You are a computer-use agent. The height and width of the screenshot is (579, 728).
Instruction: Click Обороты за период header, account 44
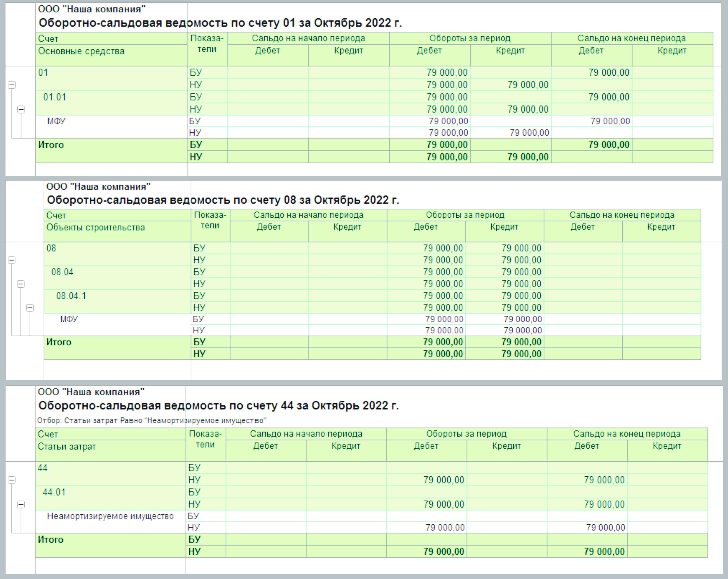click(x=467, y=434)
